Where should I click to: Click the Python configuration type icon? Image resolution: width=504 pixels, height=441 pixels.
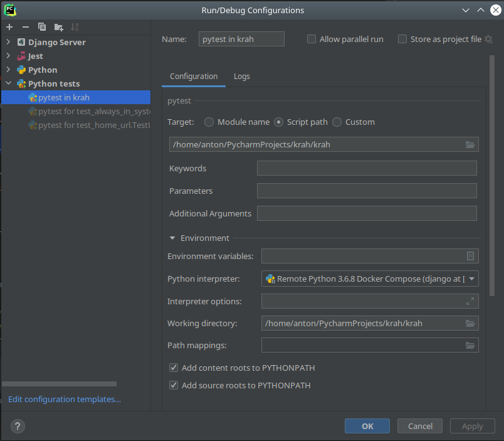pyautogui.click(x=21, y=70)
